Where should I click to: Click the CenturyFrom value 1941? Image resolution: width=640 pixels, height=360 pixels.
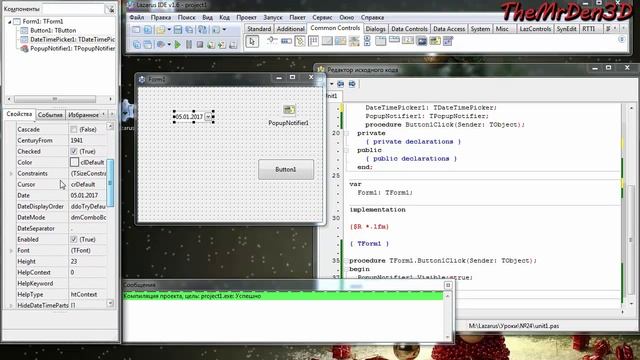87,140
